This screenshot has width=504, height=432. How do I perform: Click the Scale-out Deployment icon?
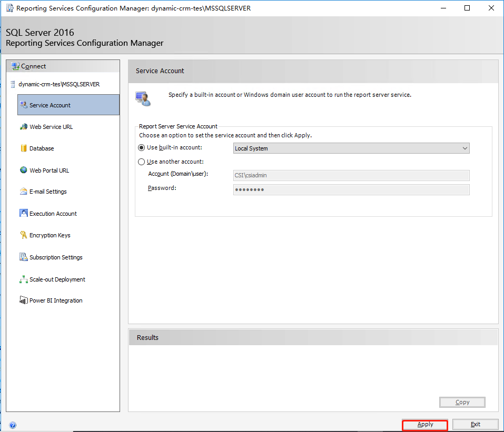tap(24, 279)
